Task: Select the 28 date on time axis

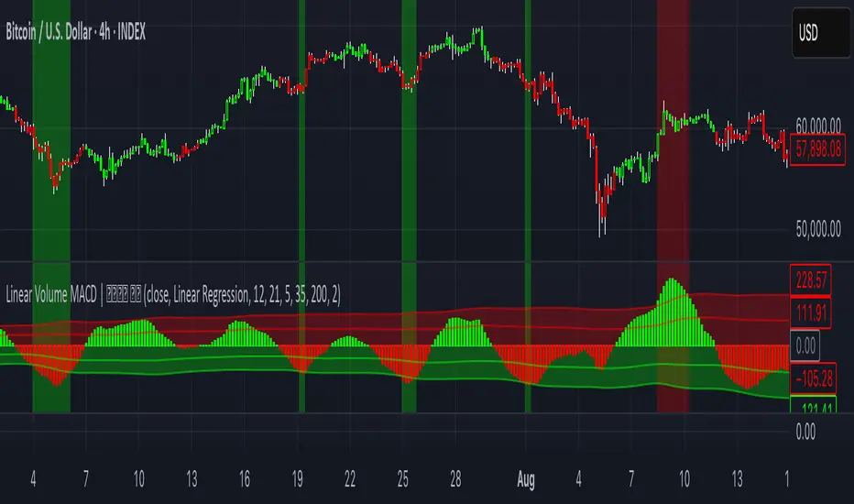Action: [x=455, y=479]
